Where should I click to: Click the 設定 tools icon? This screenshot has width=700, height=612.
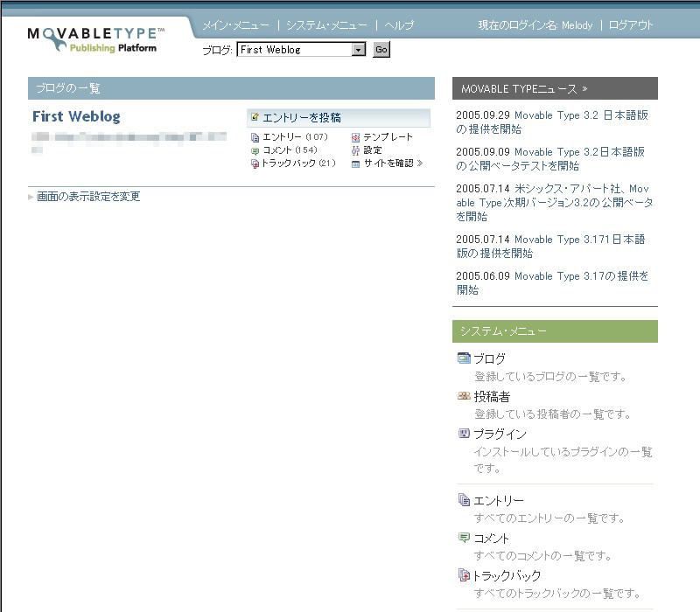355,150
